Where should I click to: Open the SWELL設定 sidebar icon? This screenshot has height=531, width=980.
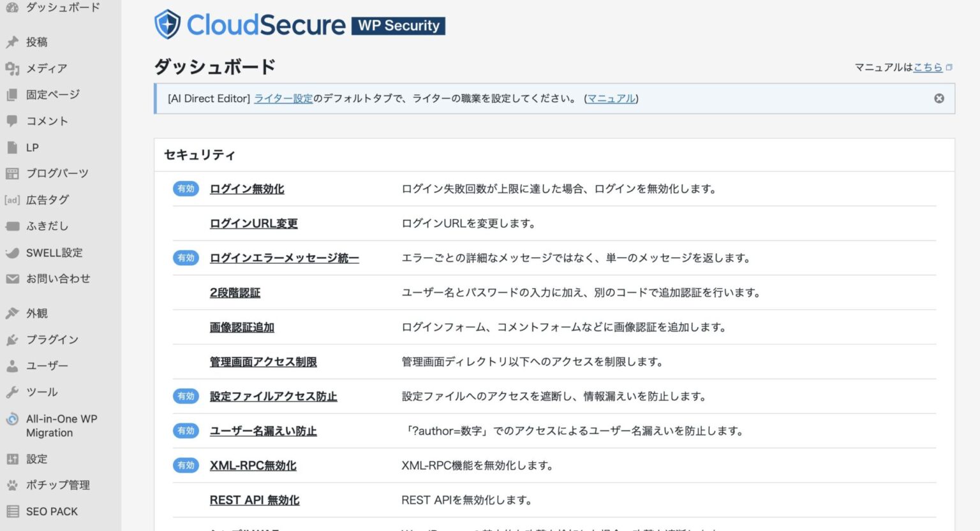[11, 252]
